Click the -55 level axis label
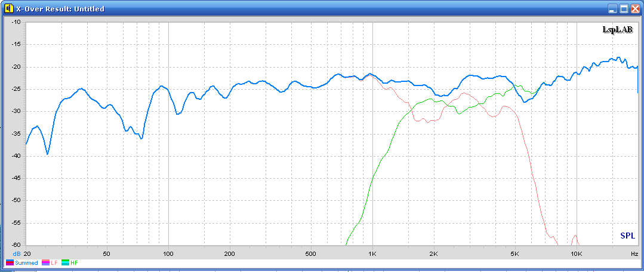 coord(17,223)
